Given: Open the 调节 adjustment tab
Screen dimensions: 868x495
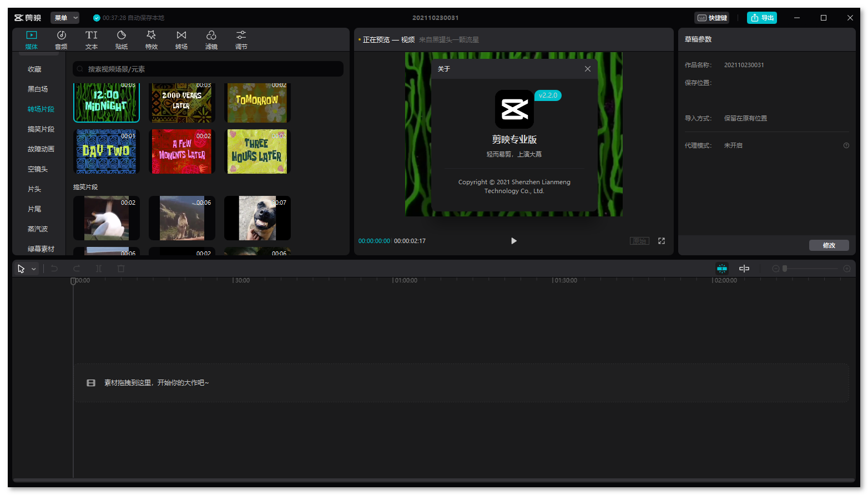Looking at the screenshot, I should click(x=241, y=40).
